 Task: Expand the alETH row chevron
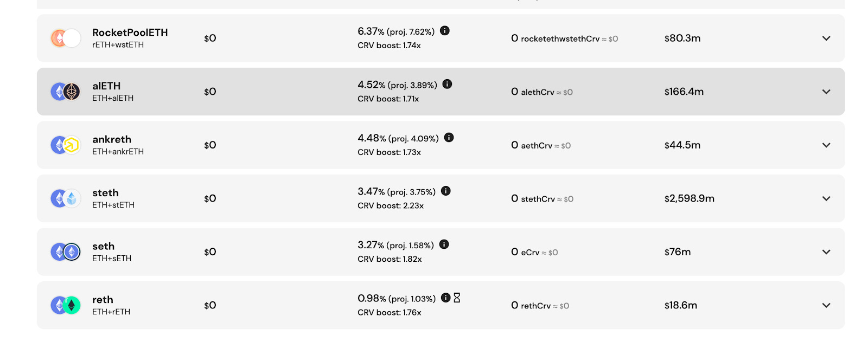[x=826, y=92]
